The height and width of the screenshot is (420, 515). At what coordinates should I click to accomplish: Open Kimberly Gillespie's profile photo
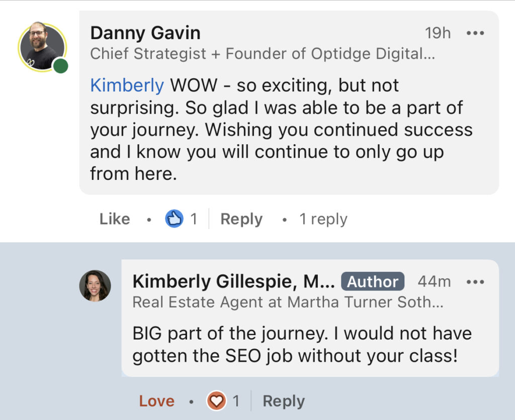click(x=95, y=286)
